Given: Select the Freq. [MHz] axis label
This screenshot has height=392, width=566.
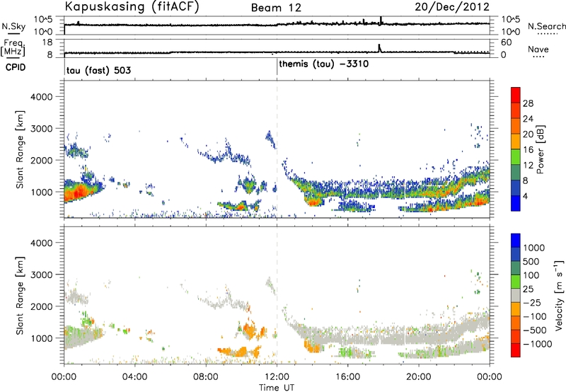Looking at the screenshot, I should [13, 47].
